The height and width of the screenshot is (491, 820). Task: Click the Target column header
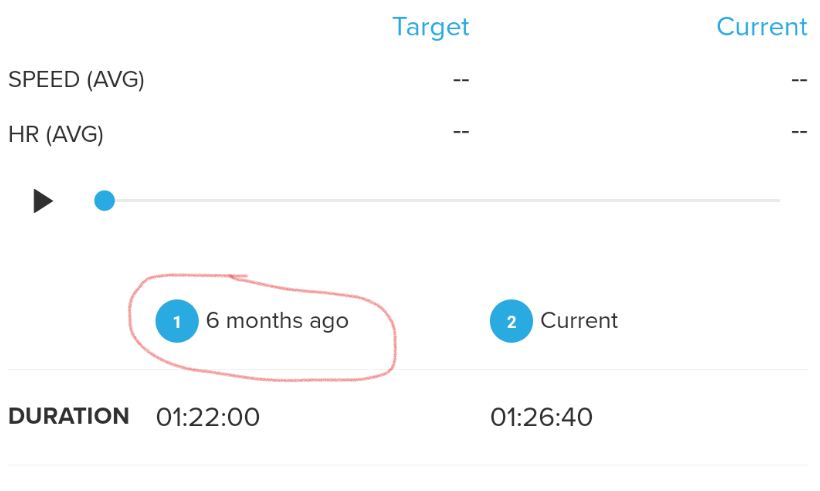click(x=430, y=26)
